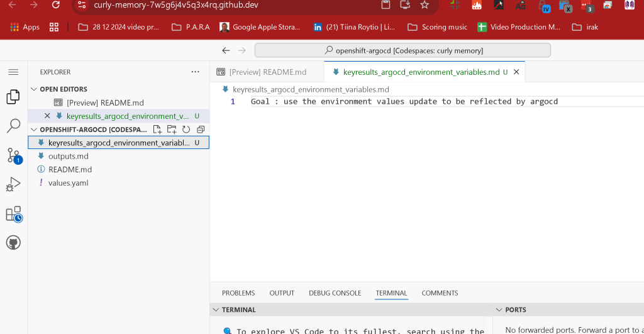Viewport: 644px width, 334px height.
Task: Select the TERMINAL panel tab
Action: click(x=391, y=293)
